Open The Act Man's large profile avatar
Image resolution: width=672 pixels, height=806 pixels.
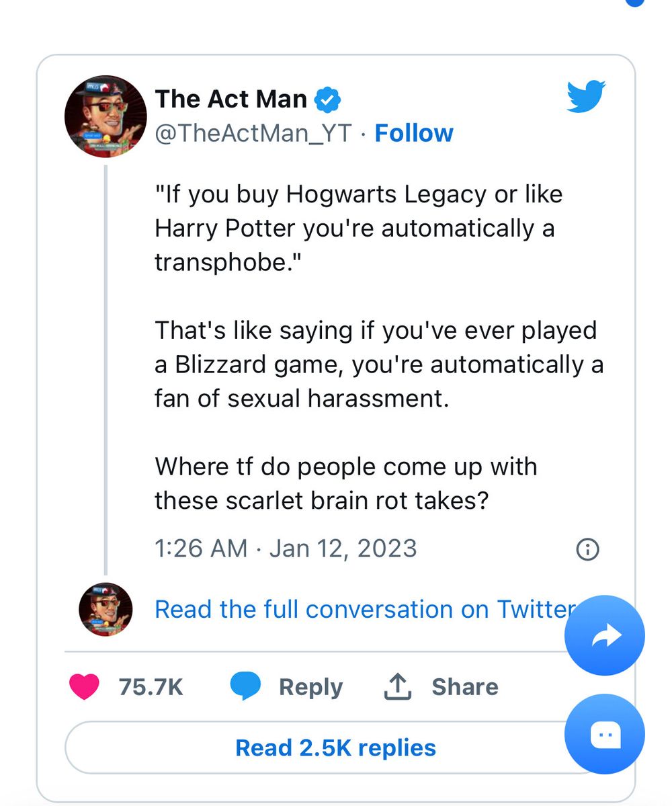106,117
